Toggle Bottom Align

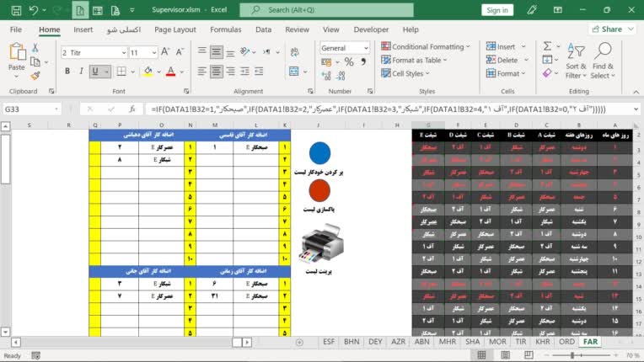[x=231, y=52]
